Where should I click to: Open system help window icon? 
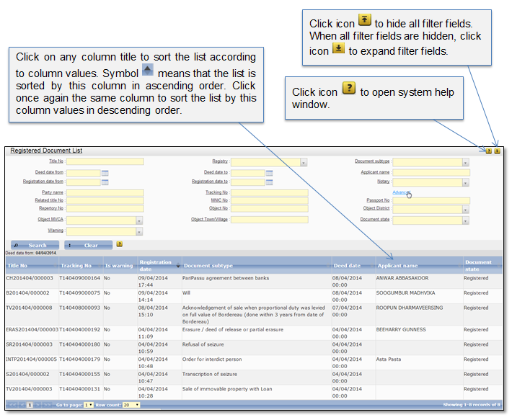click(489, 151)
